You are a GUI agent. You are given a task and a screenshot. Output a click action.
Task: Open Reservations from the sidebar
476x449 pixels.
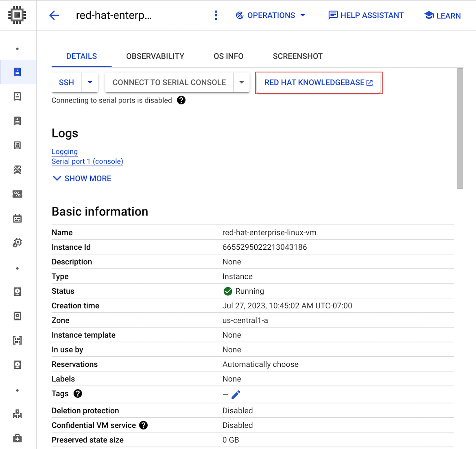(x=17, y=218)
